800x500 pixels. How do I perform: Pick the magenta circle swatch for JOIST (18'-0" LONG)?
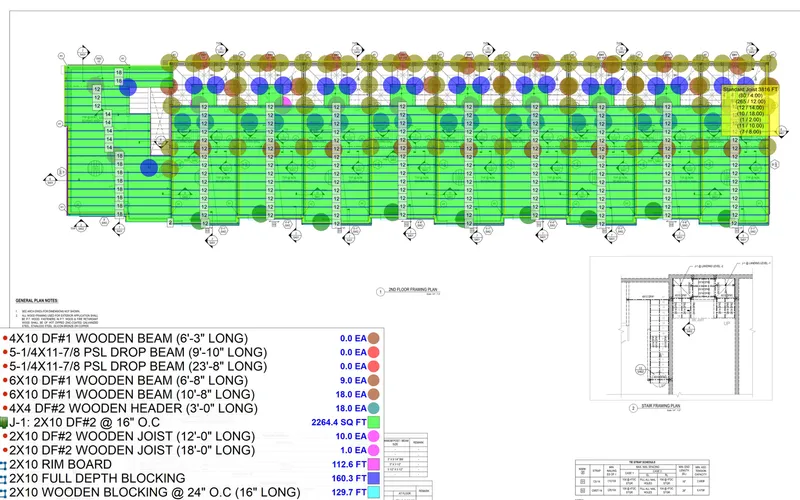coord(373,450)
